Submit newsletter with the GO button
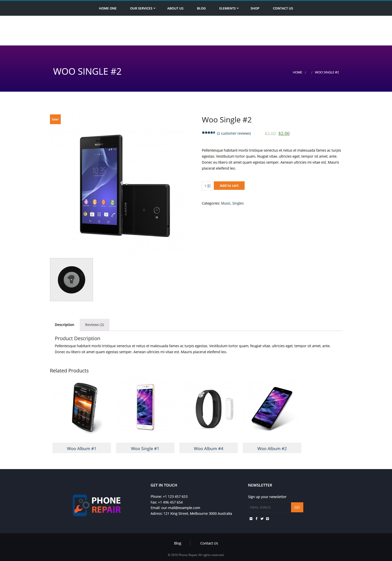 tap(297, 507)
